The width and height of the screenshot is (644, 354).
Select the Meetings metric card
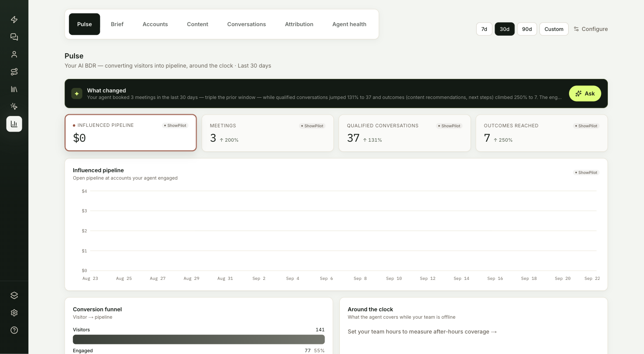[x=268, y=133]
